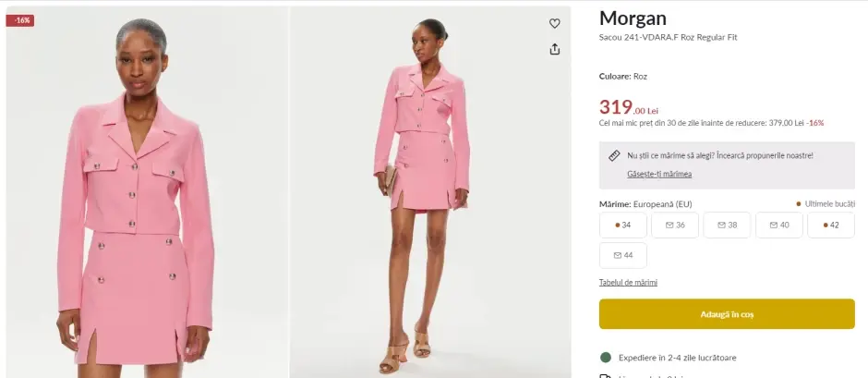Screen dimensions: 868x378
Task: Click the partially visible delivery icon at the bottom
Action: pyautogui.click(x=606, y=375)
